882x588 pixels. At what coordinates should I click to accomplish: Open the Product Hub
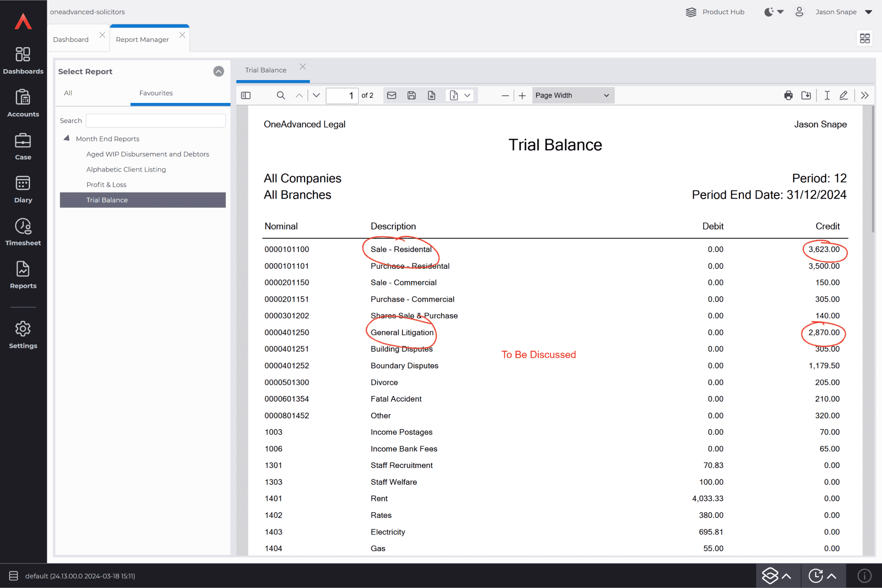(x=715, y=12)
